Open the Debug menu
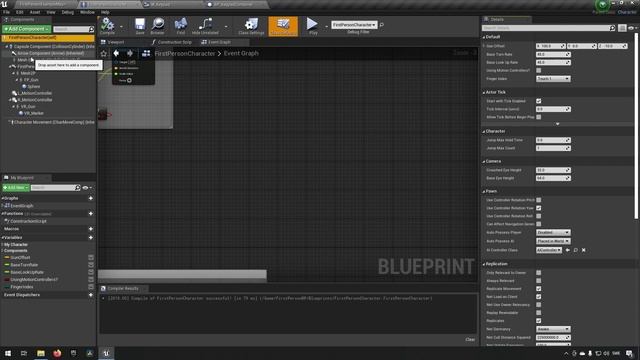640x360 pixels. [x=68, y=12]
